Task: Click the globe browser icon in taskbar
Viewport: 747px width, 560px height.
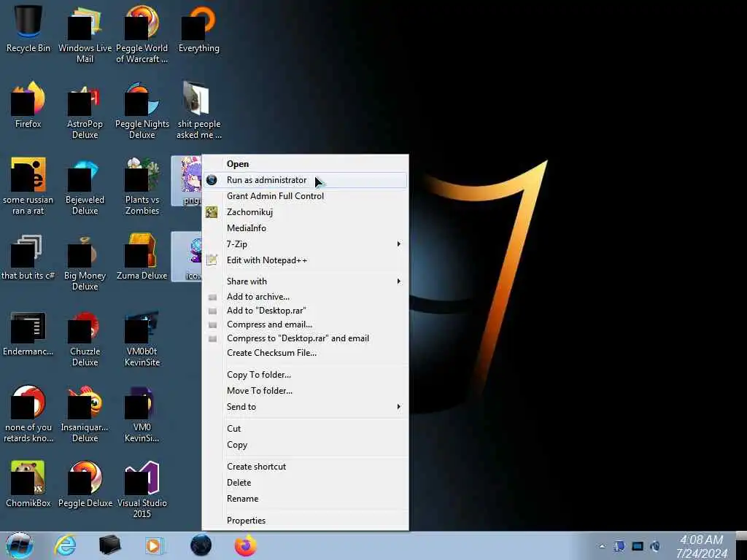Action: 201,545
